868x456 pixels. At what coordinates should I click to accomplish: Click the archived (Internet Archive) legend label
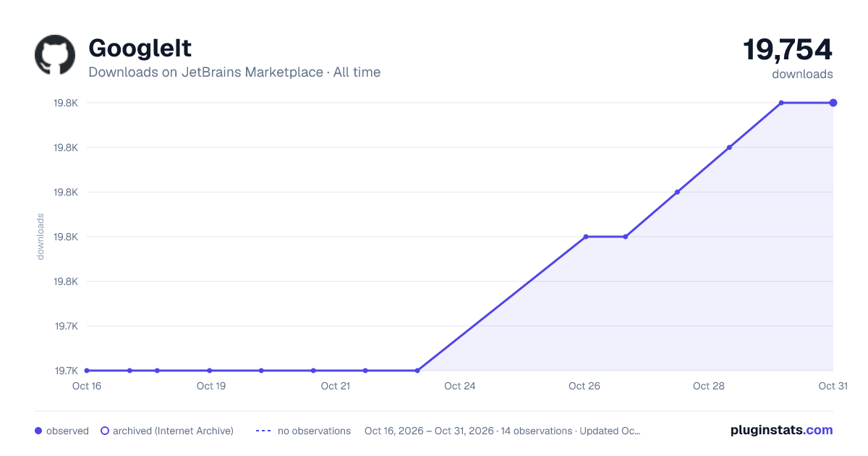pos(173,431)
